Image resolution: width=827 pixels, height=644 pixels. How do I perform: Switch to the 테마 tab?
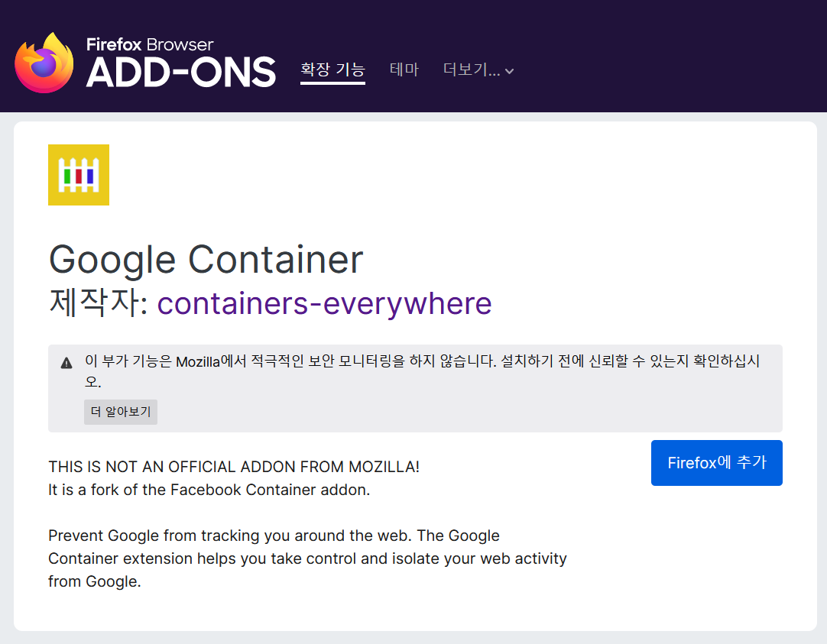[404, 70]
